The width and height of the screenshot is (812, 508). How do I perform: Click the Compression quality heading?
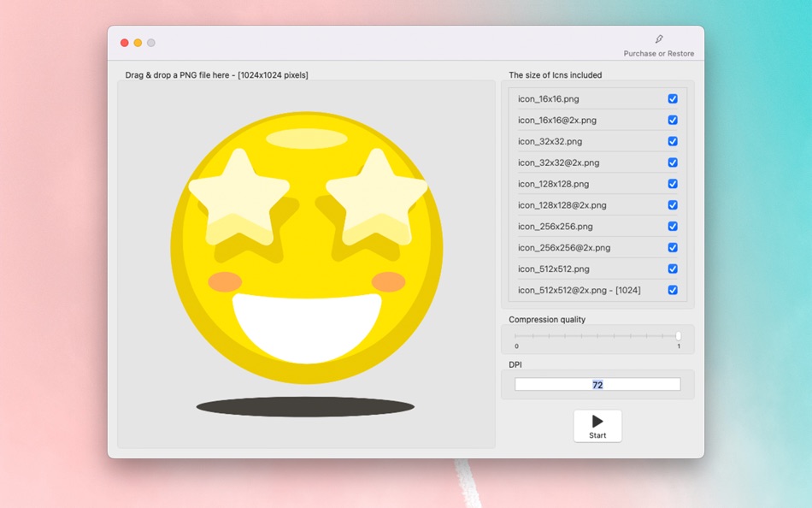pyautogui.click(x=547, y=319)
